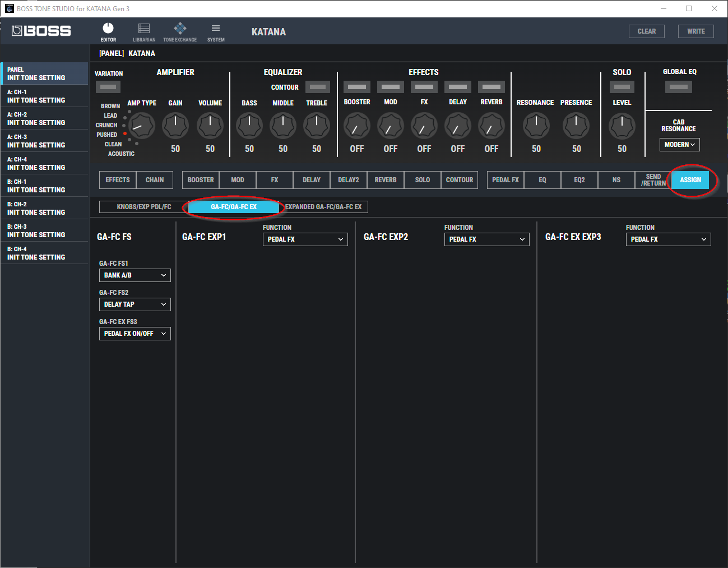The image size is (728, 568).
Task: Open Tone Exchange icon
Action: coord(180,32)
